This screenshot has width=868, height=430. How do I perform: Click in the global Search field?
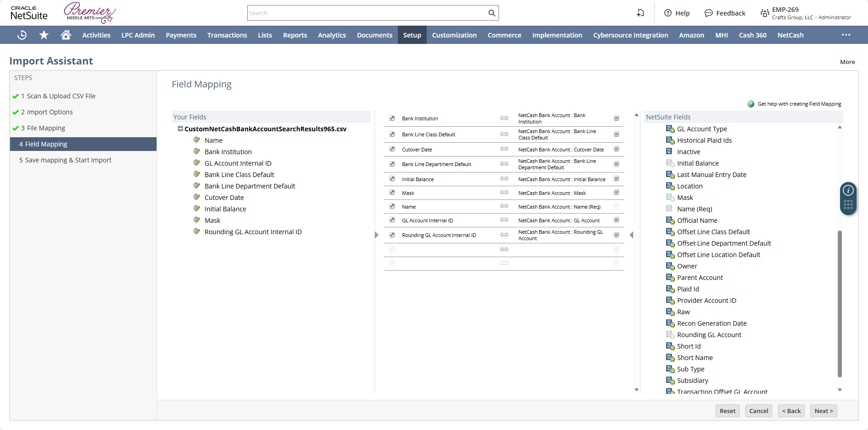366,13
